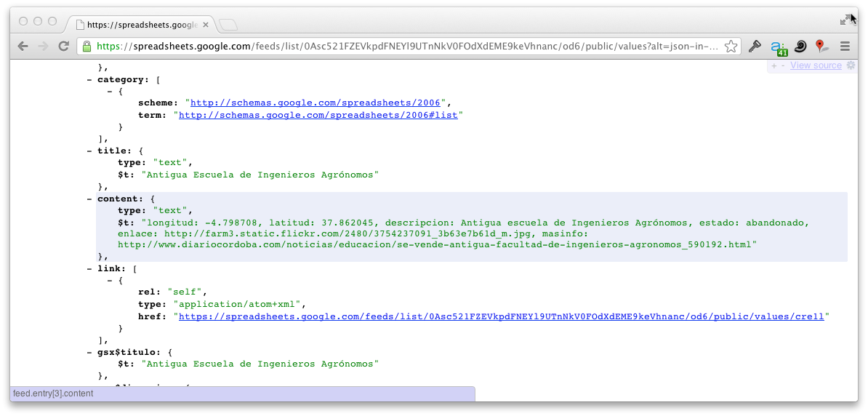Screen dimensions: 868x416
Task: Click the blue 'a' extension with badge 41
Action: point(779,47)
